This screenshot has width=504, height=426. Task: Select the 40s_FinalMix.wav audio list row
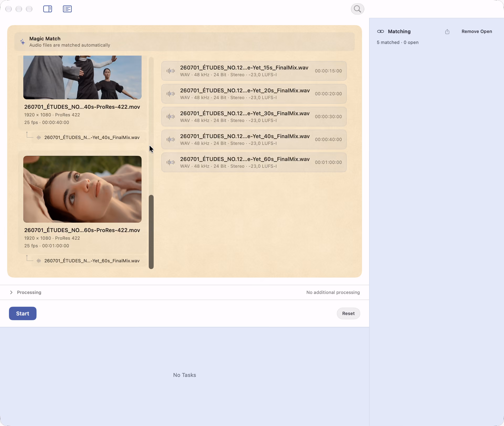pos(254,139)
